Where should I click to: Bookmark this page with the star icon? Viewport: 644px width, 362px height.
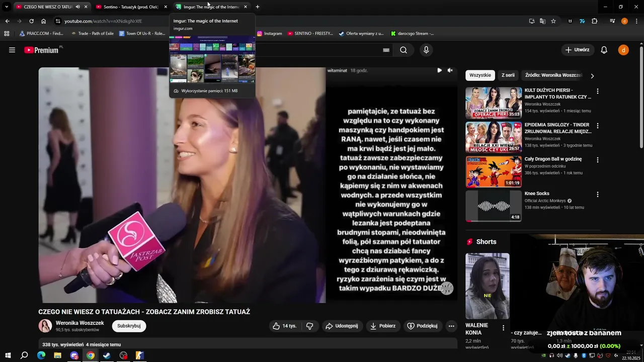pos(553,21)
